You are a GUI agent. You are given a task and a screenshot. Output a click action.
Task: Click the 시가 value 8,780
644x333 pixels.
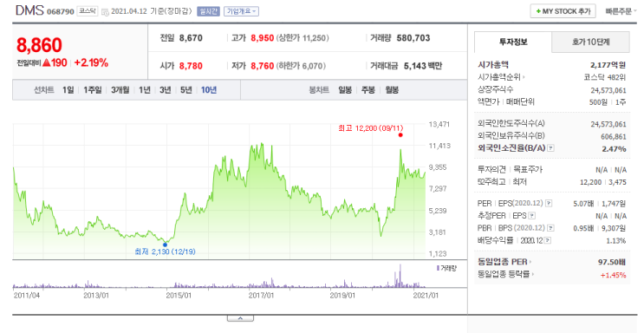[x=191, y=66]
